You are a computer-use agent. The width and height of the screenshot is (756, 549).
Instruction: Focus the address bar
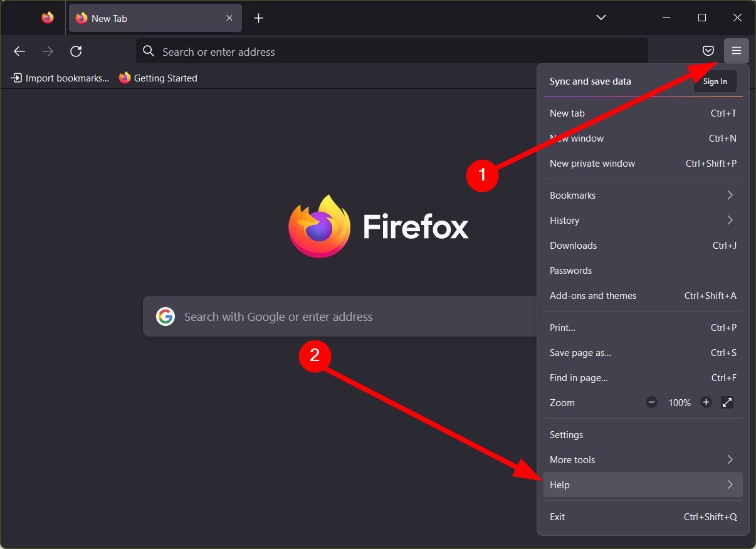click(x=392, y=51)
